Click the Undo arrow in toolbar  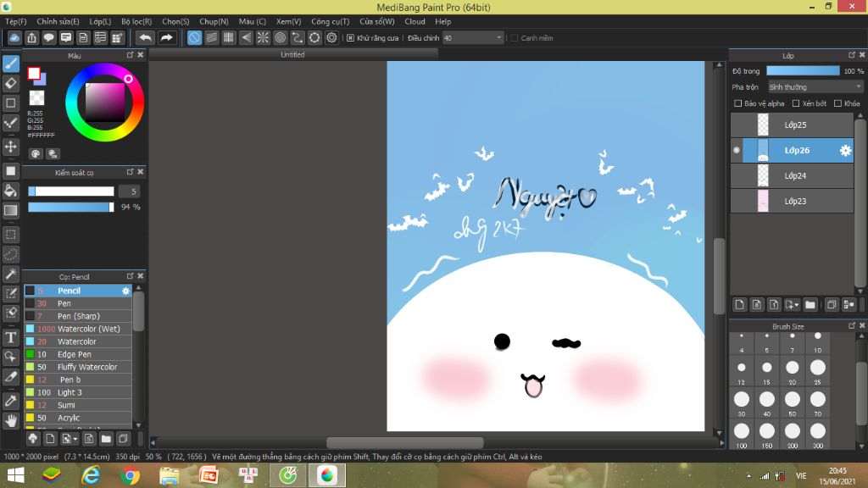click(x=145, y=37)
